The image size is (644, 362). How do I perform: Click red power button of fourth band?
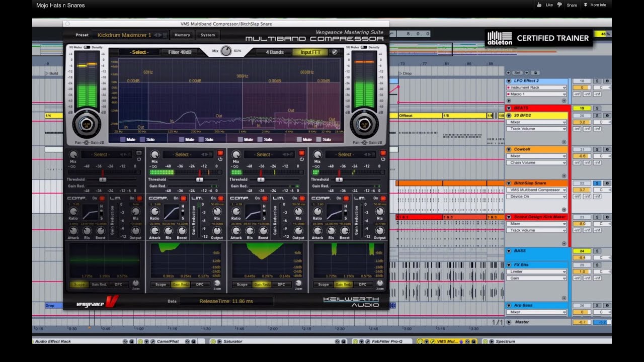click(x=383, y=153)
